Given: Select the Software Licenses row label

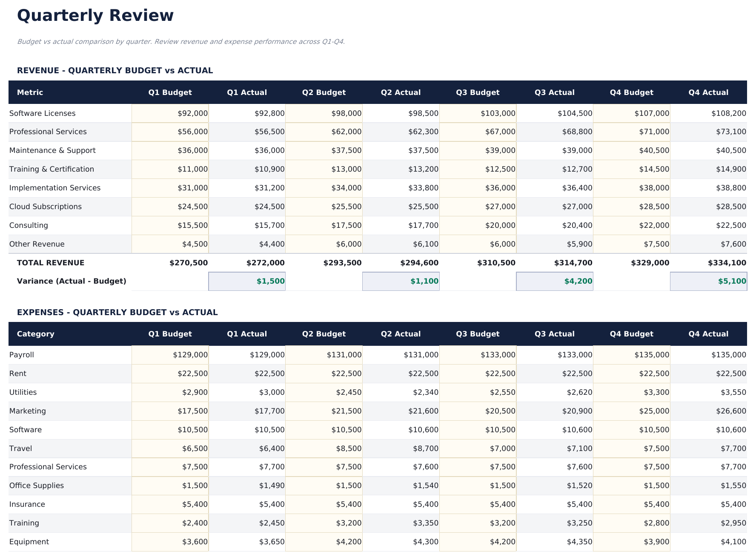Looking at the screenshot, I should tap(42, 113).
